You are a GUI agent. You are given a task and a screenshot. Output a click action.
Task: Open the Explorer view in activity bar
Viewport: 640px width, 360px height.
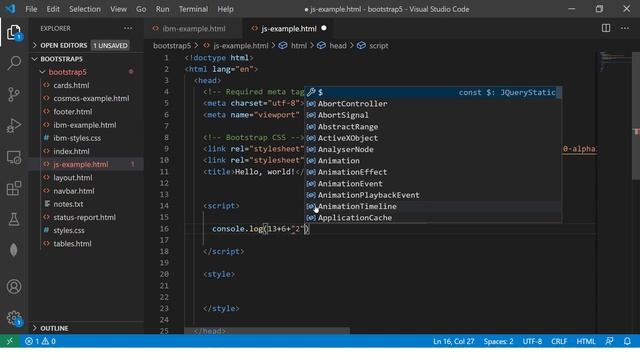(x=14, y=32)
